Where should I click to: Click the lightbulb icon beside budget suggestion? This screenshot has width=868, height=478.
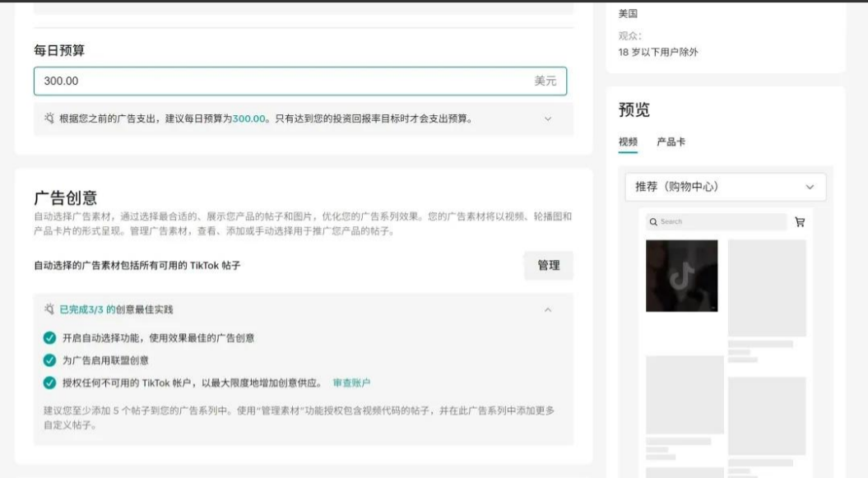tap(49, 118)
